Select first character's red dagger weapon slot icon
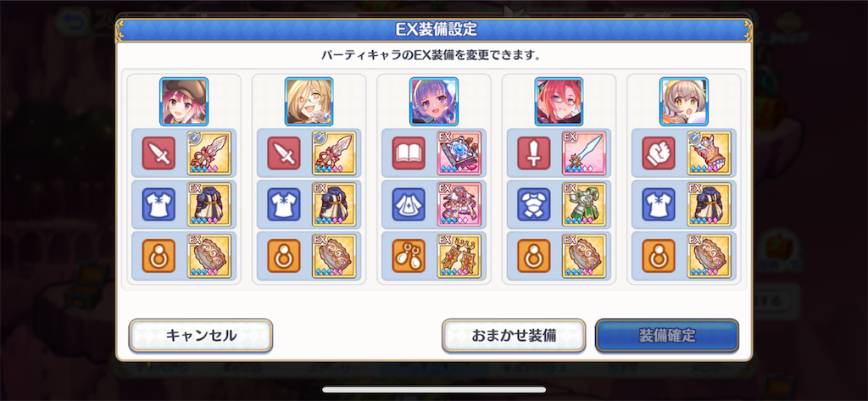The image size is (868, 401). click(x=159, y=153)
